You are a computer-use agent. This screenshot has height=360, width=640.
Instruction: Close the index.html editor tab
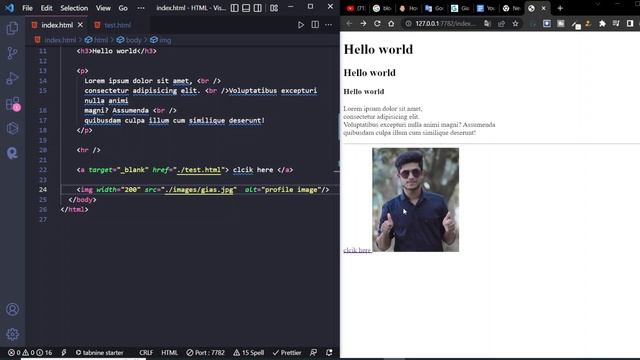80,25
